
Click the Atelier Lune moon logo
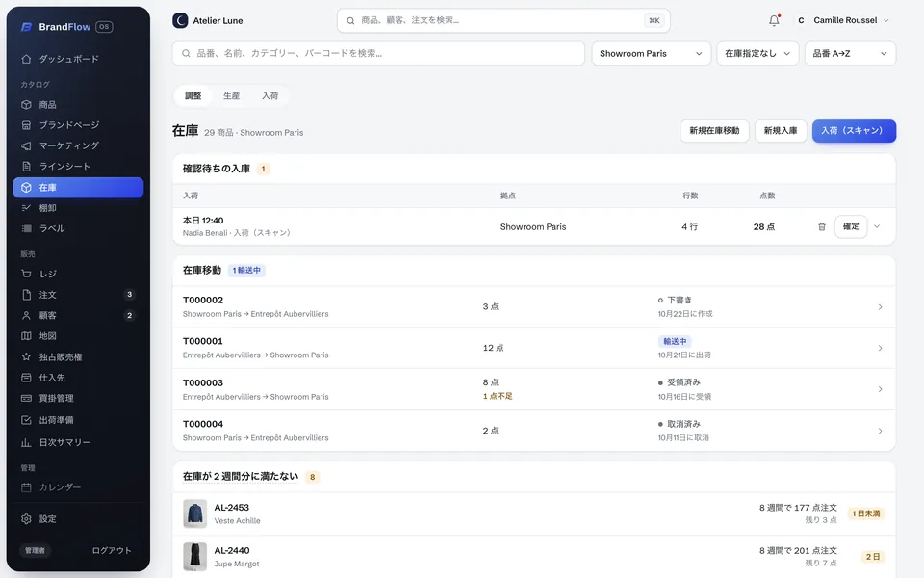[x=180, y=20]
